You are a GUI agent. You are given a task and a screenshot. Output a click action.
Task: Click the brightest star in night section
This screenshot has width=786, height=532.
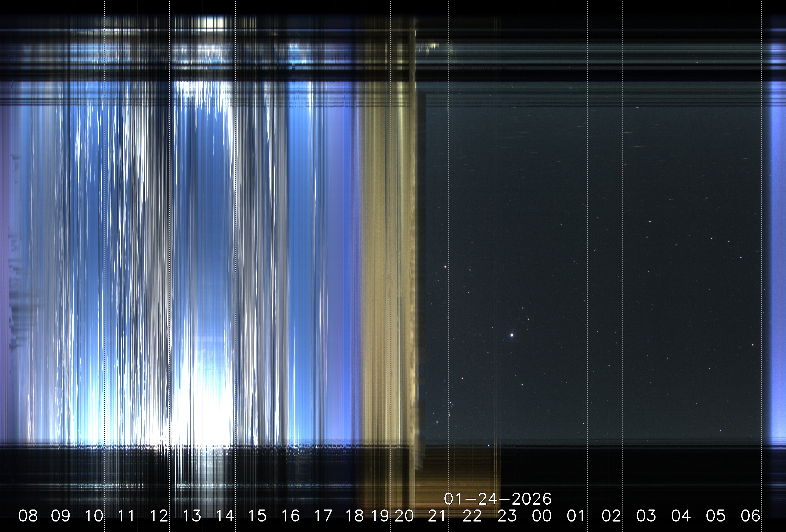(512, 335)
